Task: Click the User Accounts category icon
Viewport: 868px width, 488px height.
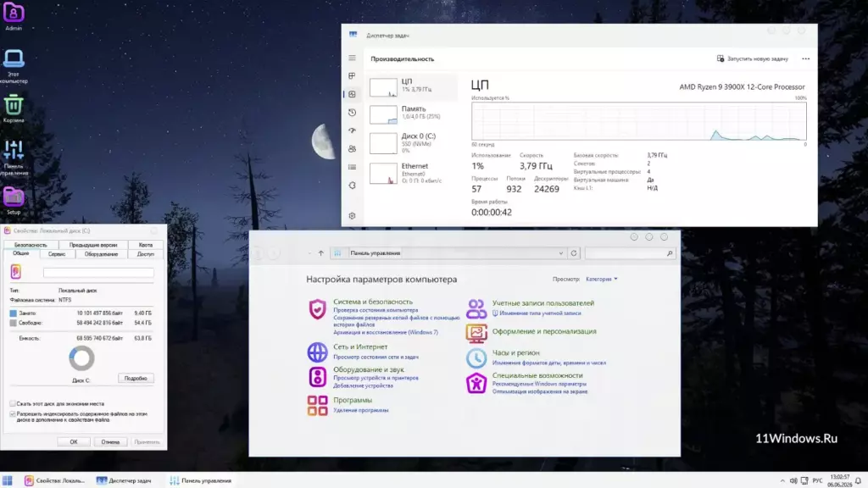Action: (x=476, y=308)
